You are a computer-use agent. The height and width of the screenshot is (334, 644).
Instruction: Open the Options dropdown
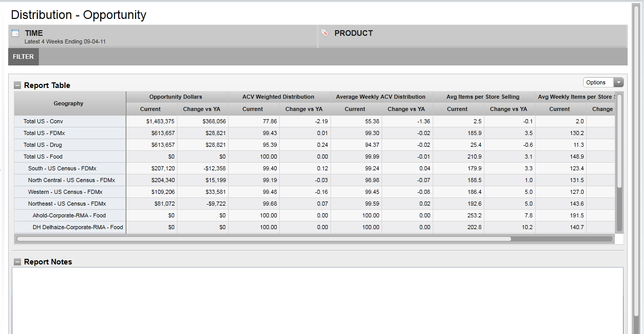tap(603, 82)
